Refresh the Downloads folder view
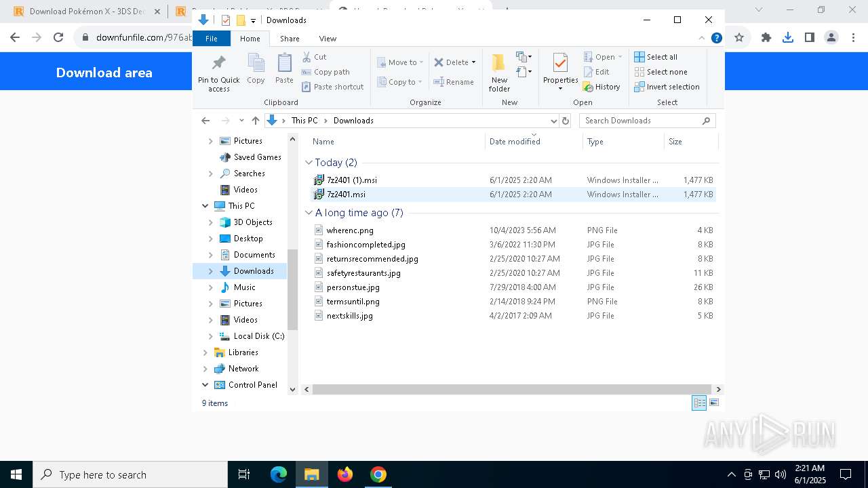The width and height of the screenshot is (868, 488). pos(566,121)
